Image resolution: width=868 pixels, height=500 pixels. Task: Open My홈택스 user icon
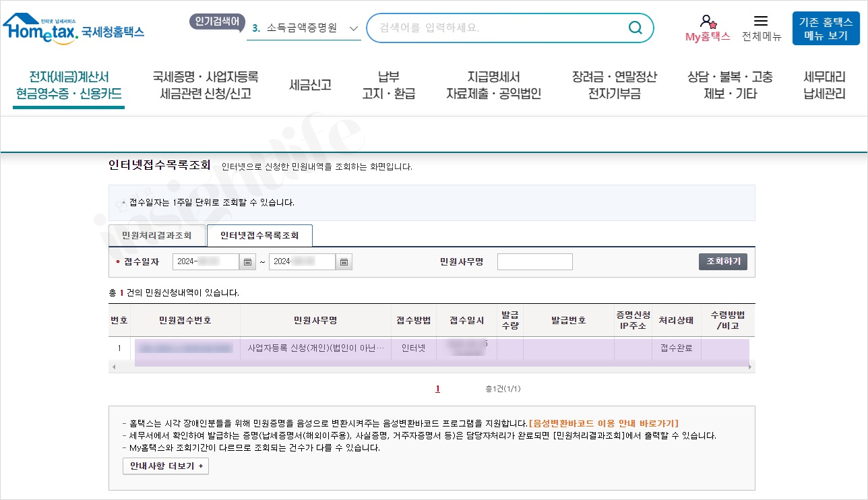coord(708,28)
